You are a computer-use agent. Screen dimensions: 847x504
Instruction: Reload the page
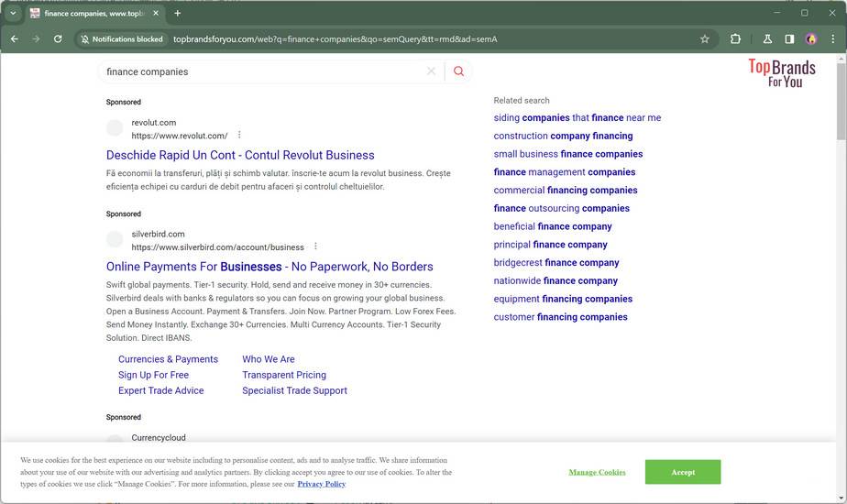[58, 39]
